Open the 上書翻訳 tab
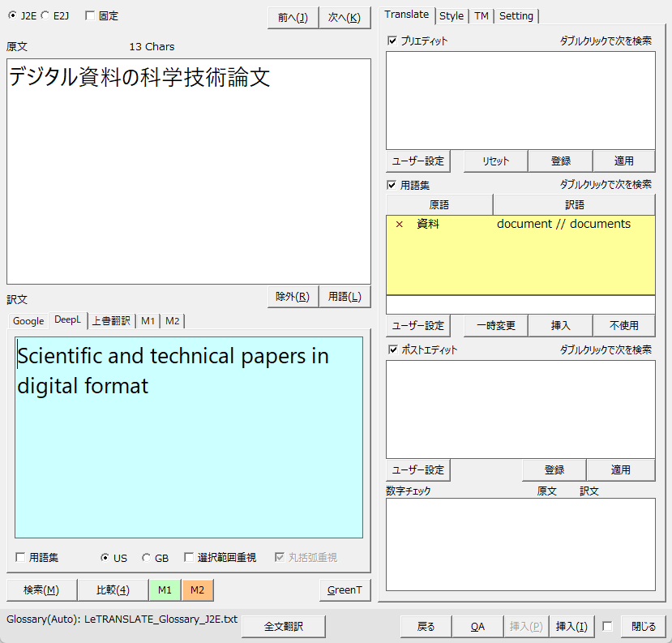672x643 pixels. tap(110, 321)
